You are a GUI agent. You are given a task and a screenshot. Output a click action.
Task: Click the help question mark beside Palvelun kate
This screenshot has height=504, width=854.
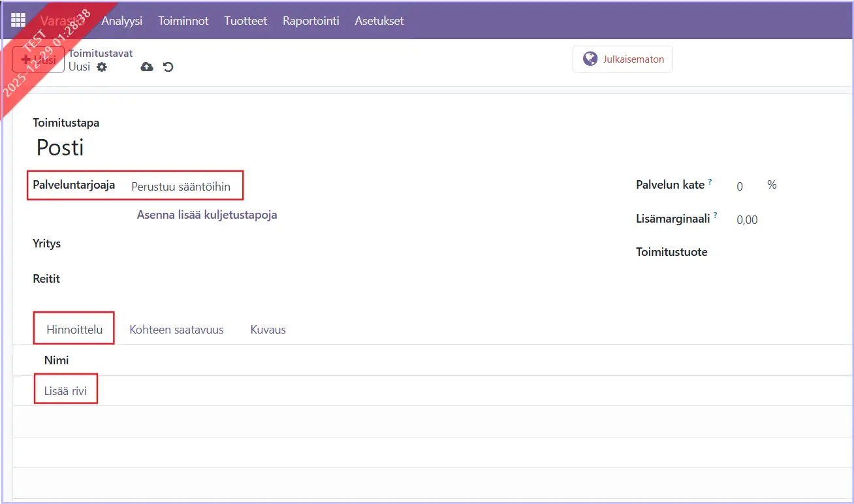(x=710, y=182)
